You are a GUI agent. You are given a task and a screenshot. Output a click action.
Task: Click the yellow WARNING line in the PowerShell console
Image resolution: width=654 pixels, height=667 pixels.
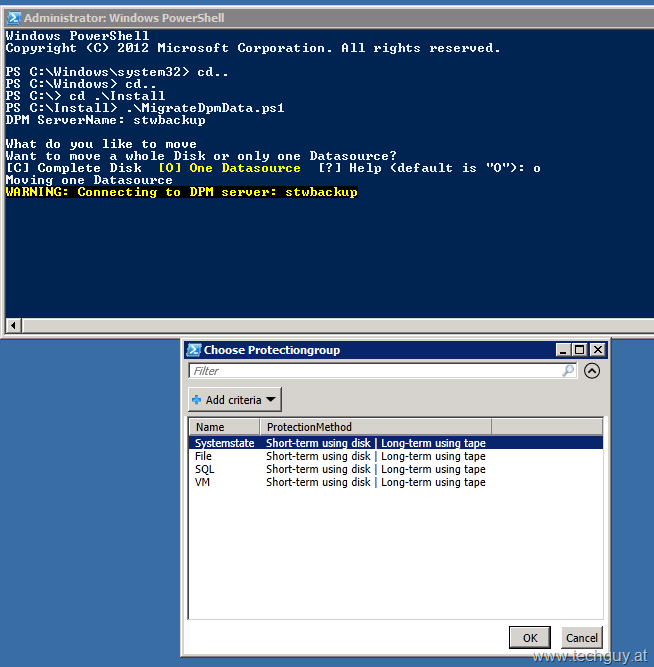(x=182, y=192)
